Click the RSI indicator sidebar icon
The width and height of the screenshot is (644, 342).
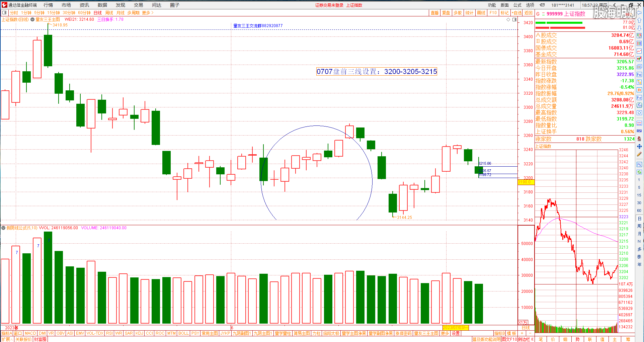(639, 131)
